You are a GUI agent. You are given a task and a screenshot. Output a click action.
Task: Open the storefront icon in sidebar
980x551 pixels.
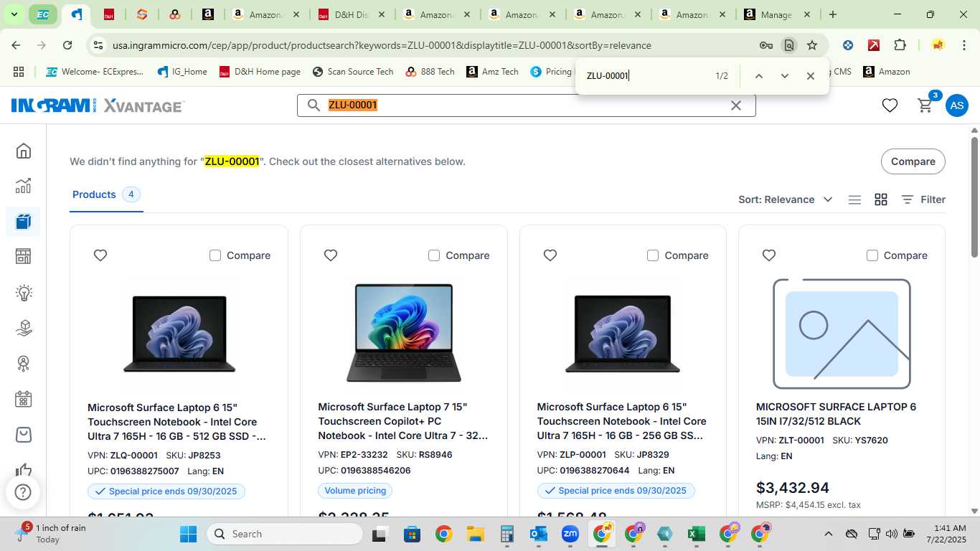tap(24, 257)
